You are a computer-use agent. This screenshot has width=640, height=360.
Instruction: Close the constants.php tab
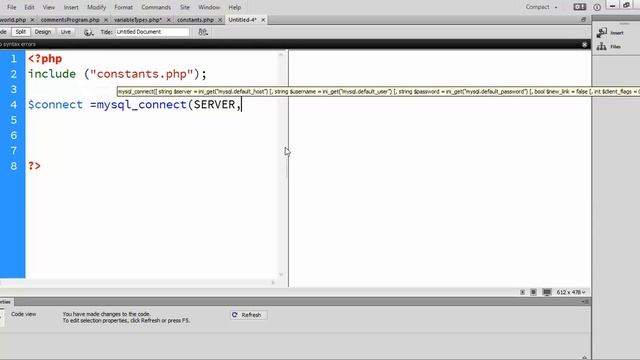(220, 20)
